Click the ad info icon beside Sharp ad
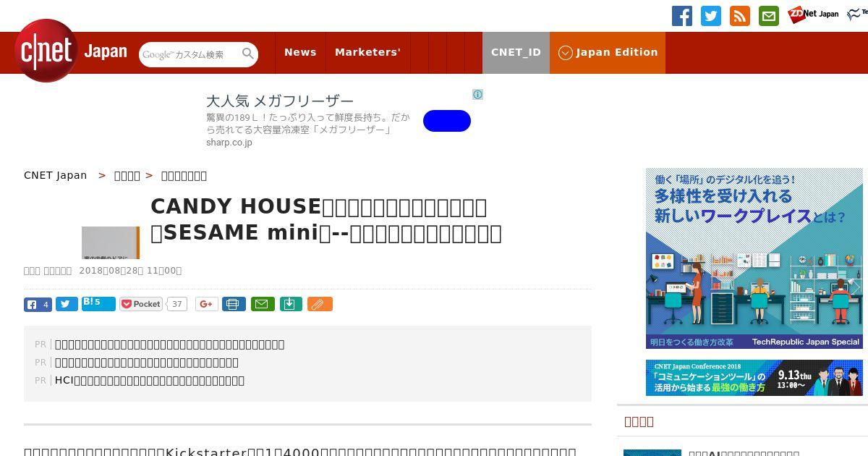 point(477,94)
